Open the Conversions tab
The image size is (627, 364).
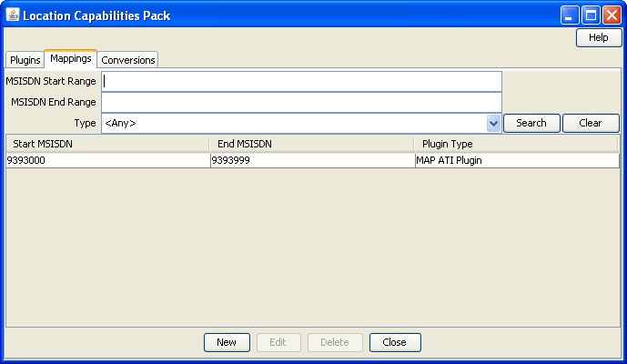[x=128, y=60]
